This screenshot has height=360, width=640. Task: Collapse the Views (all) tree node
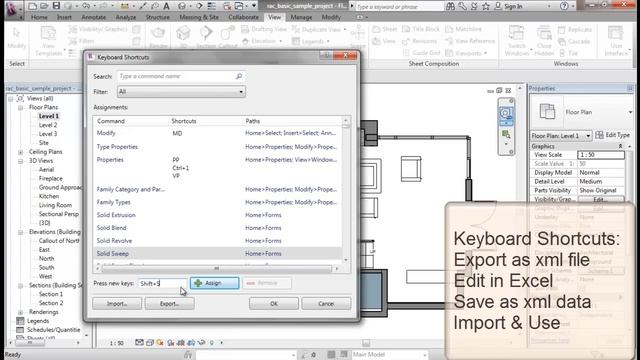tap(11, 98)
